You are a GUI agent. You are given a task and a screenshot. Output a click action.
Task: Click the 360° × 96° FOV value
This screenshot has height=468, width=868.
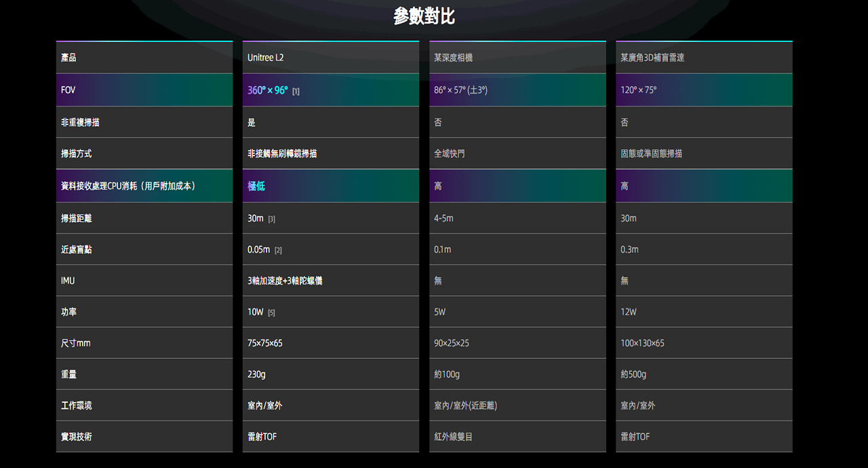[267, 90]
